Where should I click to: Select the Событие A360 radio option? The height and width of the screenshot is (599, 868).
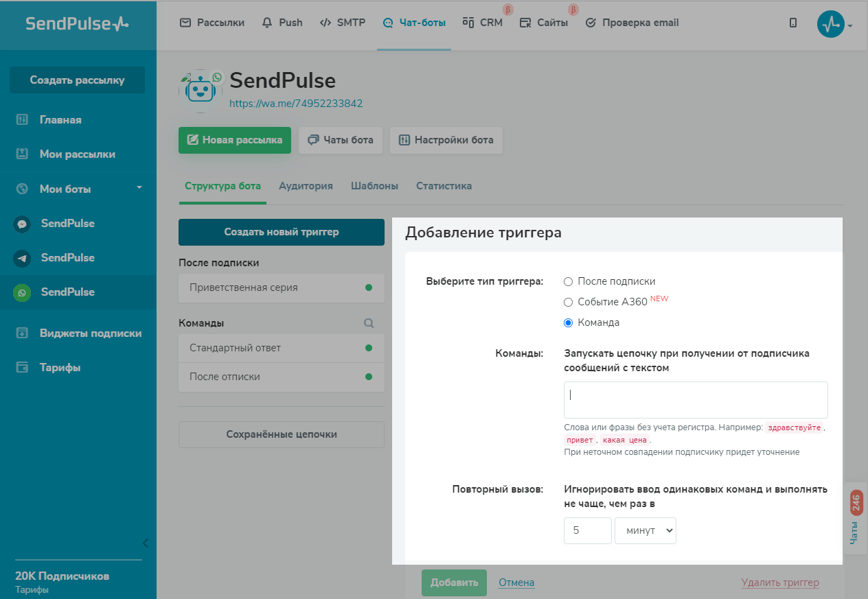pos(568,302)
